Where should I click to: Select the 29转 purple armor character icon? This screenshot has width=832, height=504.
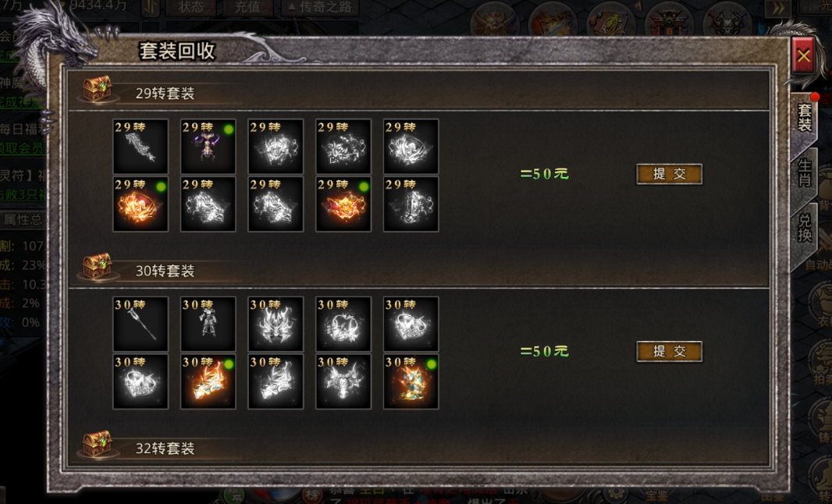[208, 147]
